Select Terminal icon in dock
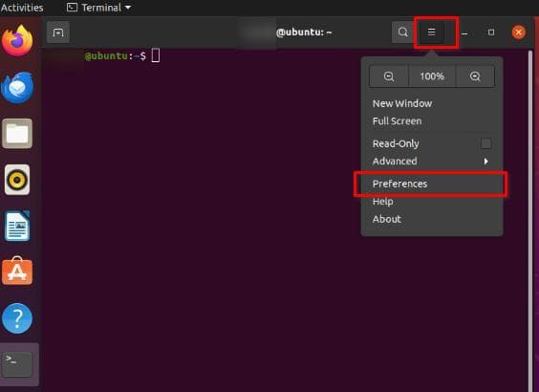 pyautogui.click(x=17, y=364)
